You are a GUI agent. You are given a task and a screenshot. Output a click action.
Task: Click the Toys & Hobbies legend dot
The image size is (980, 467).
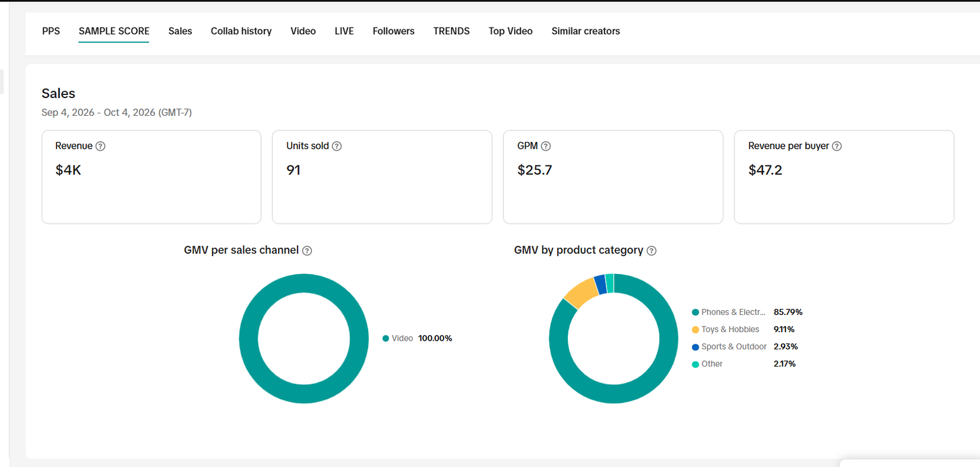[x=695, y=330]
